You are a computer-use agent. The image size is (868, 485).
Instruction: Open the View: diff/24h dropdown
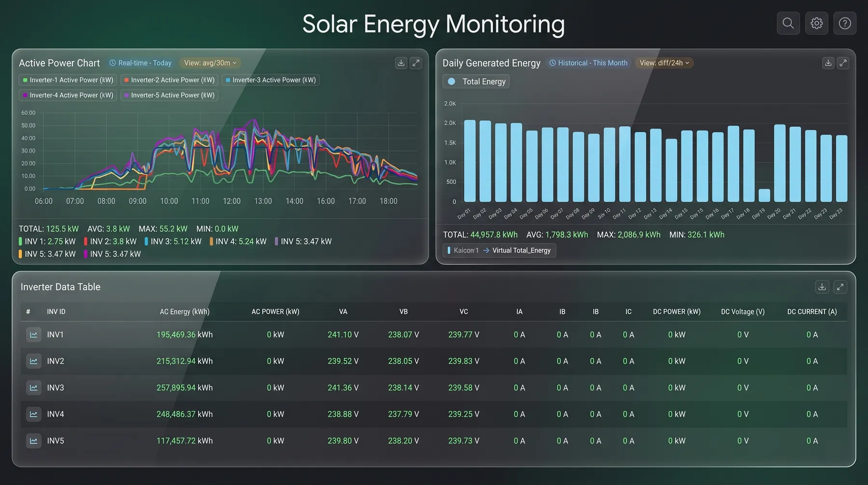664,63
